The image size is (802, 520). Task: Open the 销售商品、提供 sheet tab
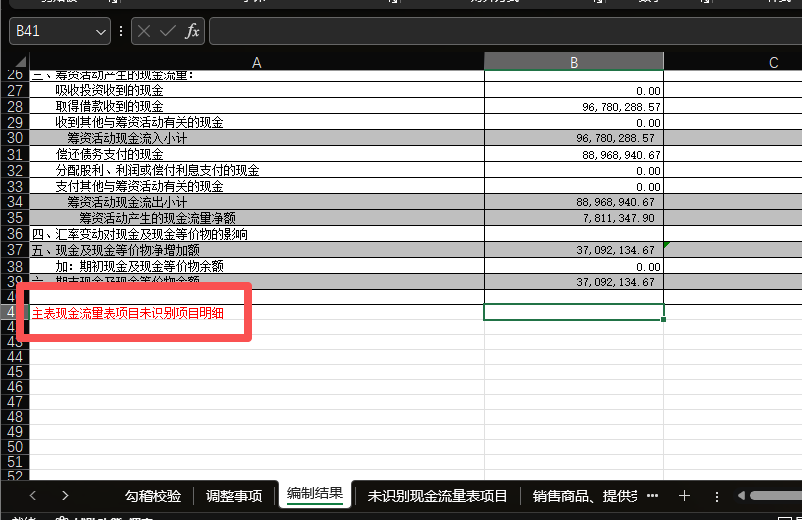(585, 495)
